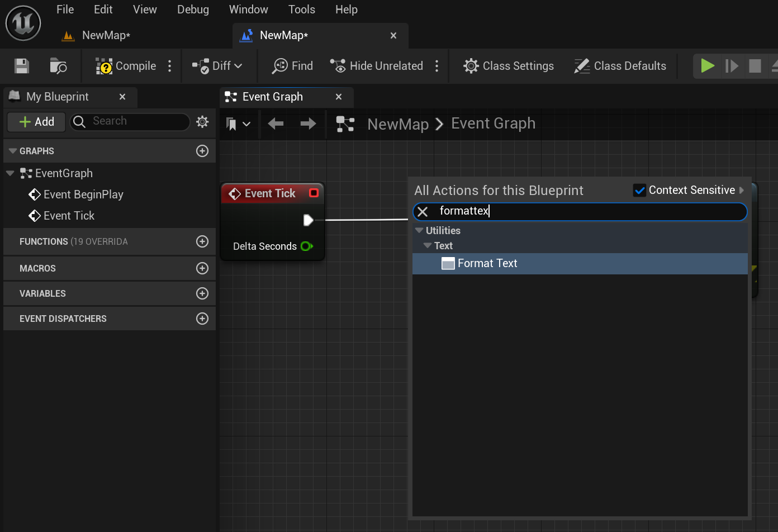The width and height of the screenshot is (778, 532).
Task: Open the Diff dropdown
Action: [217, 66]
